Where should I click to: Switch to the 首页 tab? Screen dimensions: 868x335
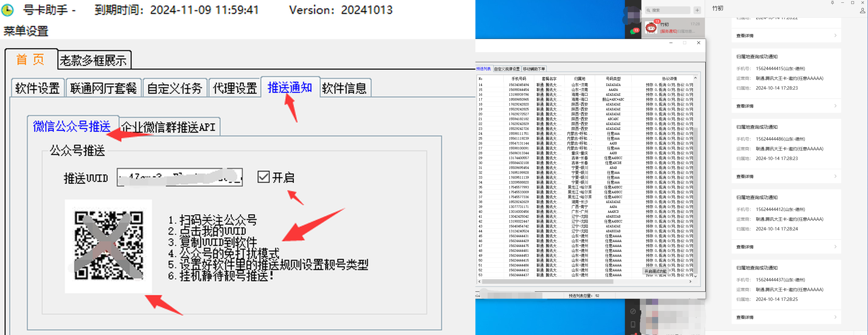(x=31, y=59)
